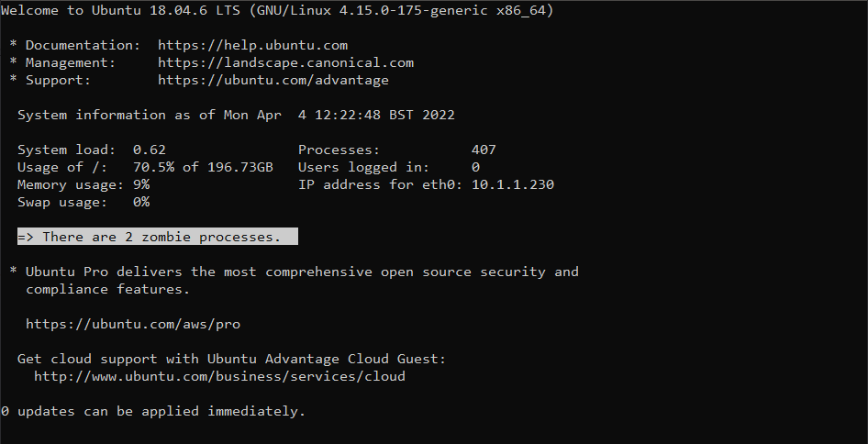Open the landscape.canonical.com management URL
Viewport: 868px width, 444px height.
click(285, 62)
